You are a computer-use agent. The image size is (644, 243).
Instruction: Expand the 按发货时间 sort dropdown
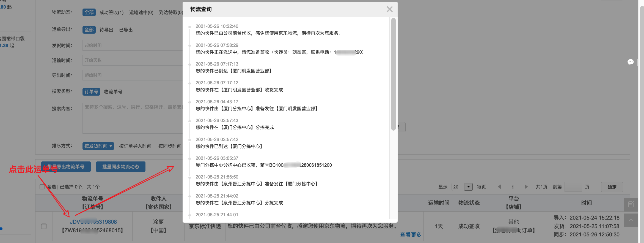click(98, 146)
